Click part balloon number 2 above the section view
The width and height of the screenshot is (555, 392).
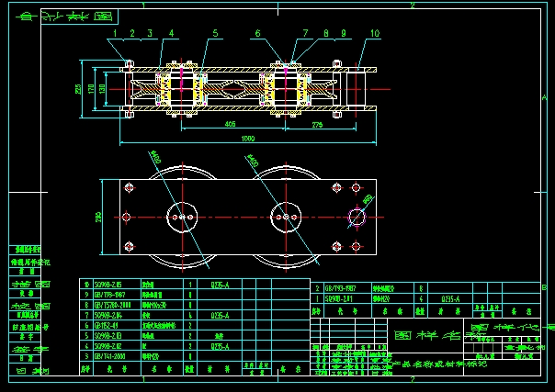point(132,34)
